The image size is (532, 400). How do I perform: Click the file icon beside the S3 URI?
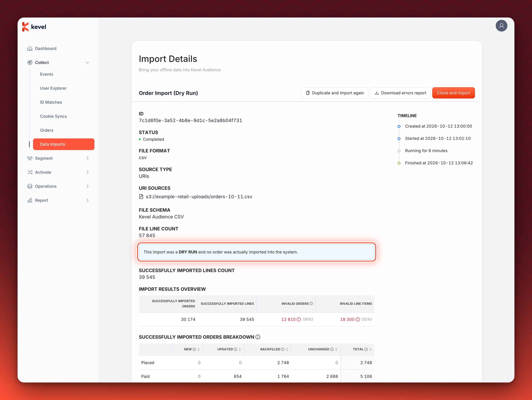coord(141,196)
